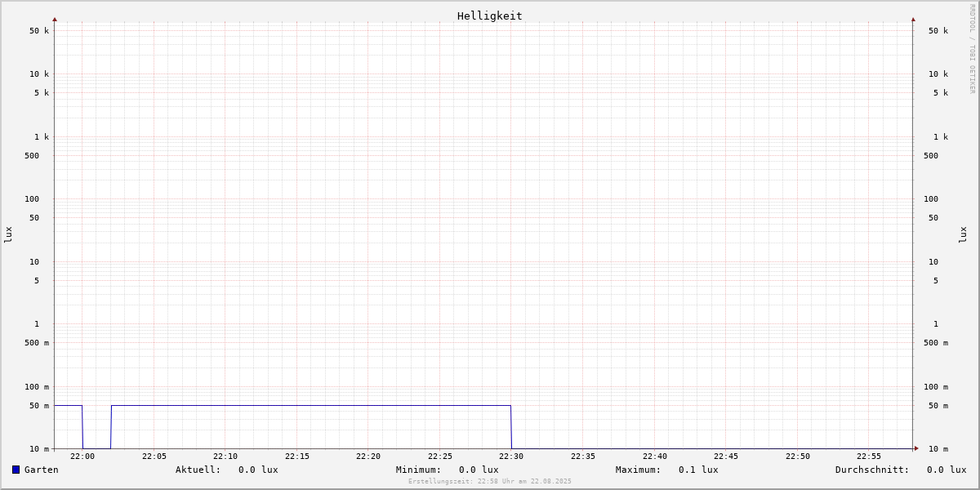This screenshot has height=490, width=980.
Task: Click the right axis 500 label
Action: click(931, 156)
